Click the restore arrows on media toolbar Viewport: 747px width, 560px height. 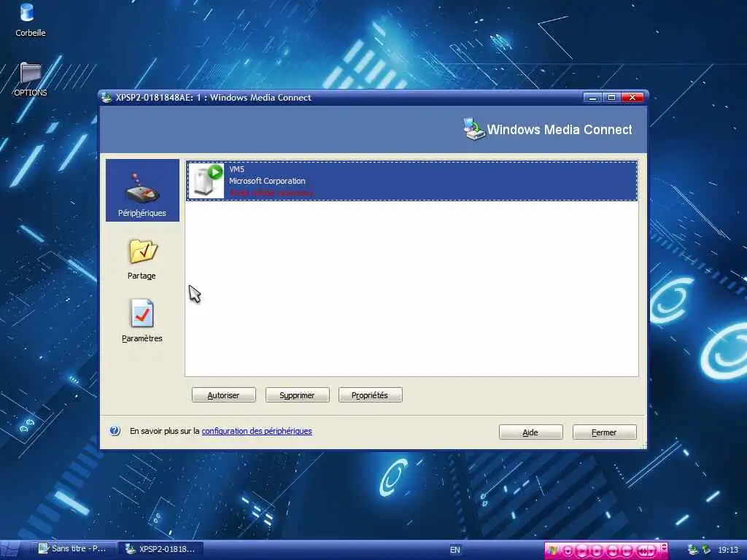(664, 547)
